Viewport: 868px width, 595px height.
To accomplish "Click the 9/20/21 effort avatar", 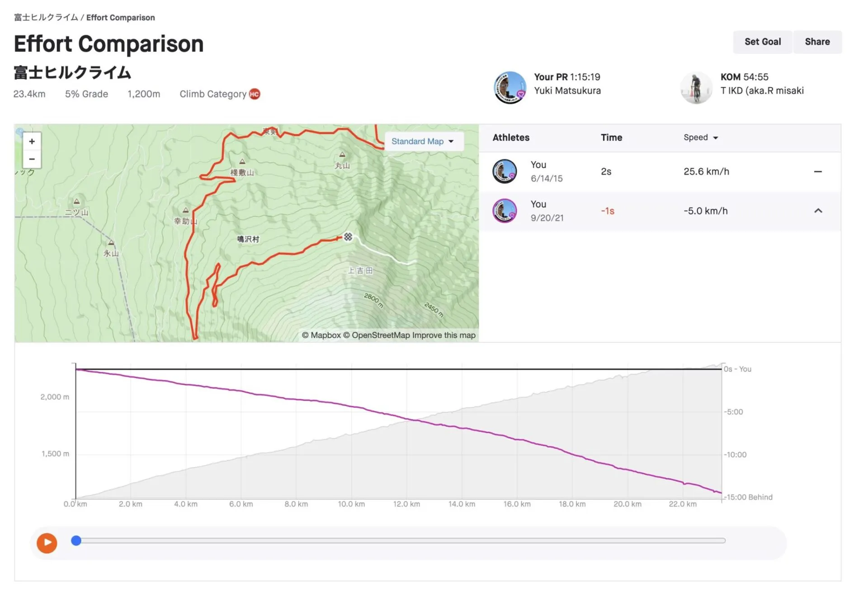I will tap(505, 211).
